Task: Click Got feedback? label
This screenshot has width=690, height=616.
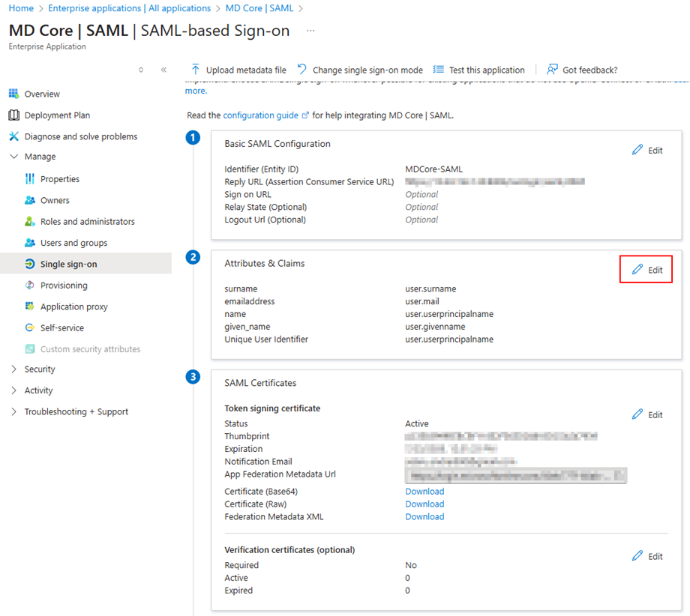Action: [x=589, y=70]
